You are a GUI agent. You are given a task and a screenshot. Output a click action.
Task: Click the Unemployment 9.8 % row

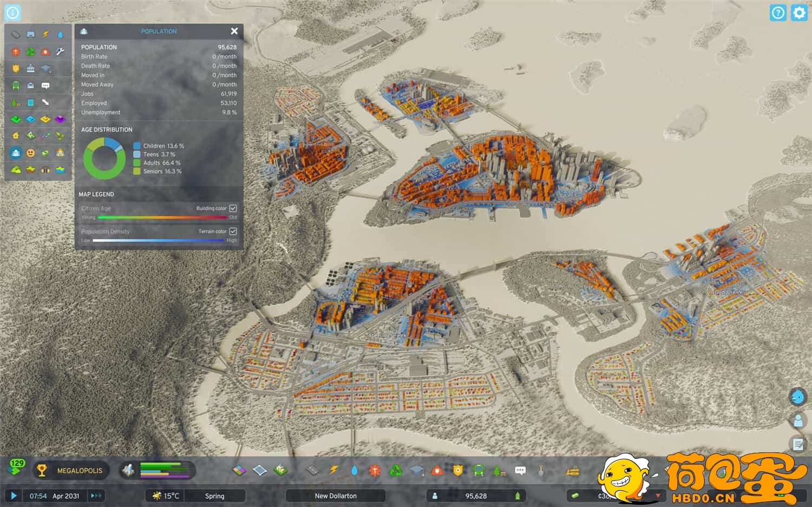159,113
